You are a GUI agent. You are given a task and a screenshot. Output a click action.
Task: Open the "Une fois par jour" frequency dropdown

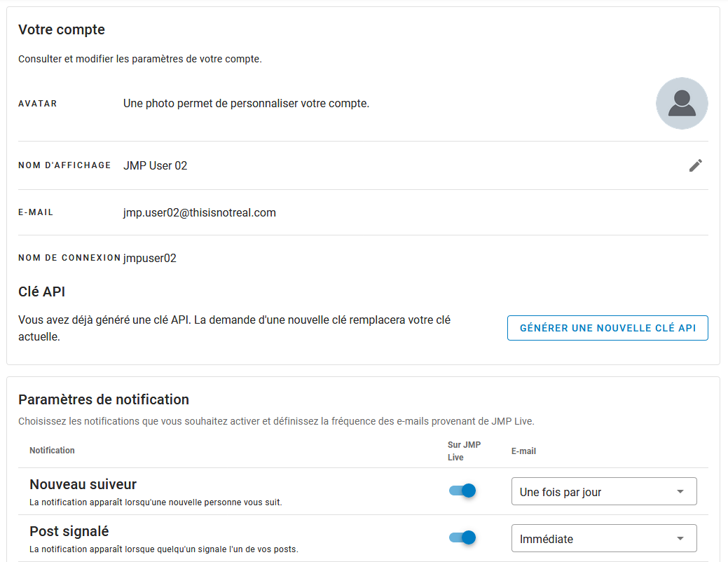pyautogui.click(x=603, y=491)
